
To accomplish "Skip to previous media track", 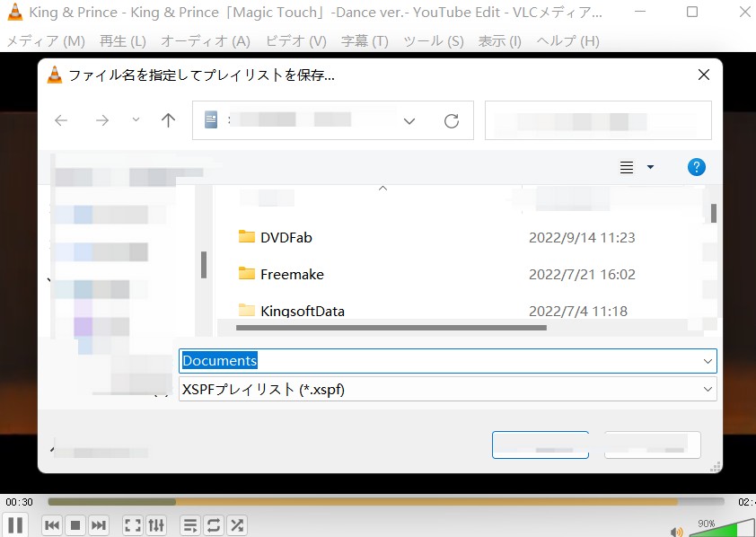I will point(51,525).
